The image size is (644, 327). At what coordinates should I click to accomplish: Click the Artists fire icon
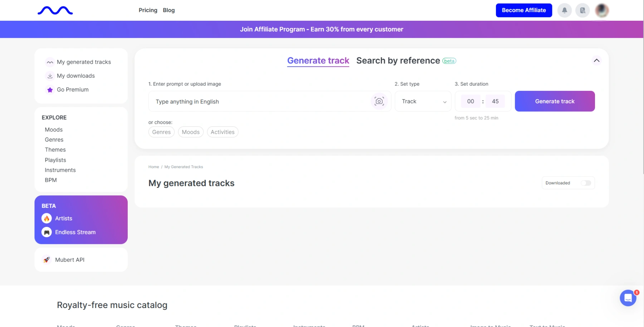point(47,218)
